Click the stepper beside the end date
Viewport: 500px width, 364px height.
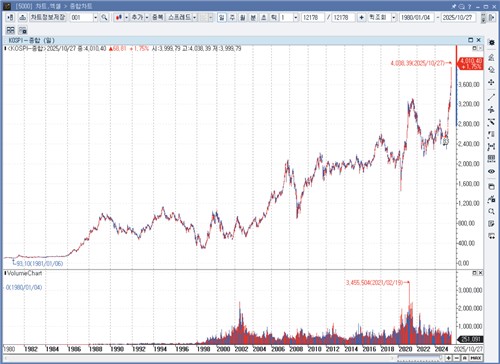[483, 17]
